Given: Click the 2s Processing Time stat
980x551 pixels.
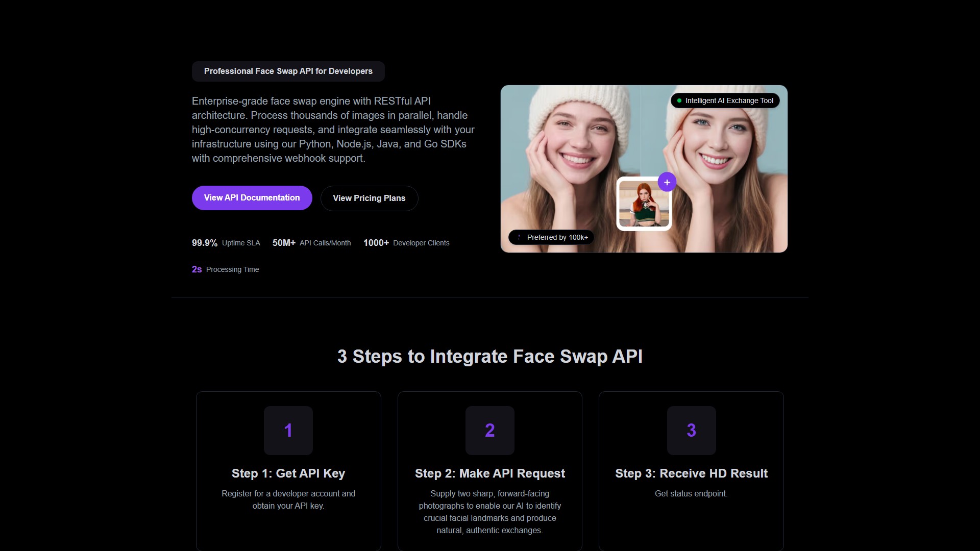Looking at the screenshot, I should [225, 269].
